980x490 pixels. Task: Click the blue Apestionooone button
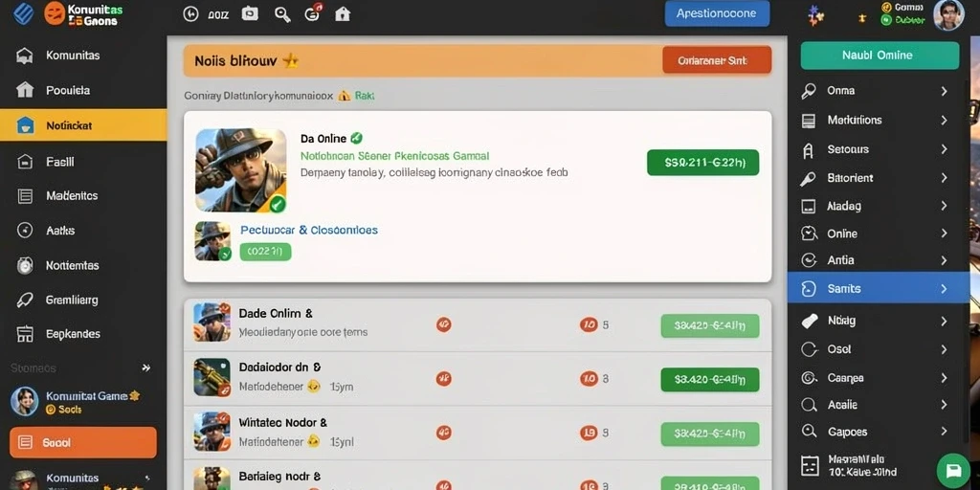[717, 13]
